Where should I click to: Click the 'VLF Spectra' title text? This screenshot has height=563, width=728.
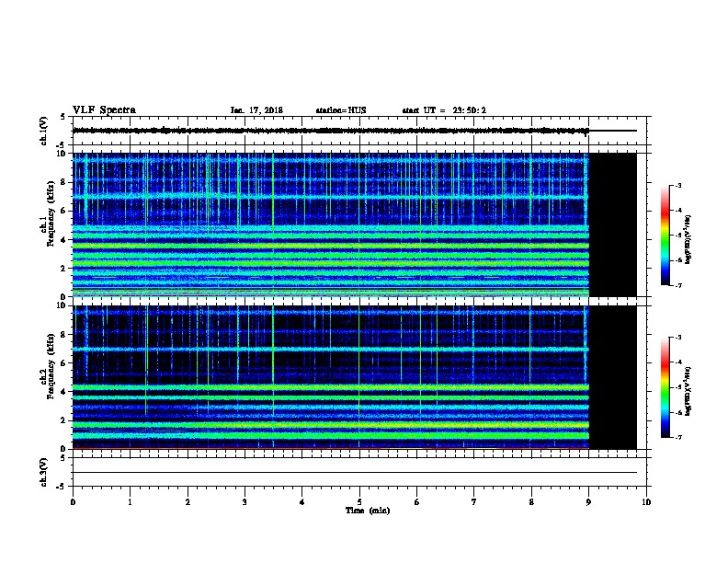pyautogui.click(x=104, y=110)
